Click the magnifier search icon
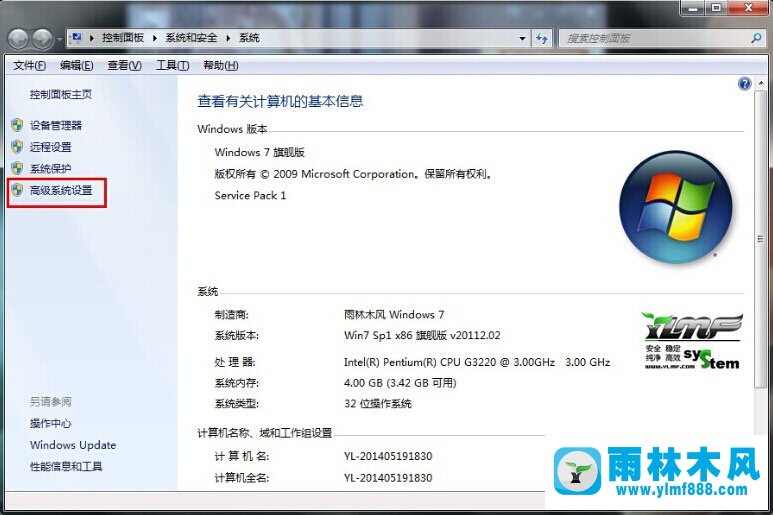Viewport: 773px width, 515px height. point(756,38)
